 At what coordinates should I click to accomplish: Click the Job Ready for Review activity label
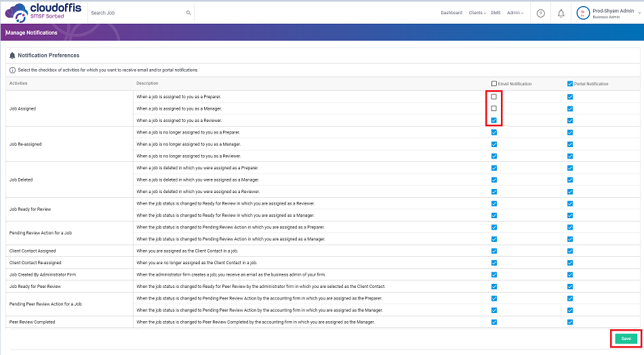pyautogui.click(x=30, y=209)
